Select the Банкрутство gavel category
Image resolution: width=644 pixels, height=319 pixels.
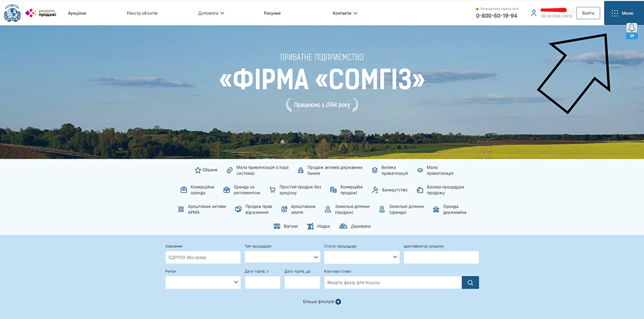(x=389, y=190)
